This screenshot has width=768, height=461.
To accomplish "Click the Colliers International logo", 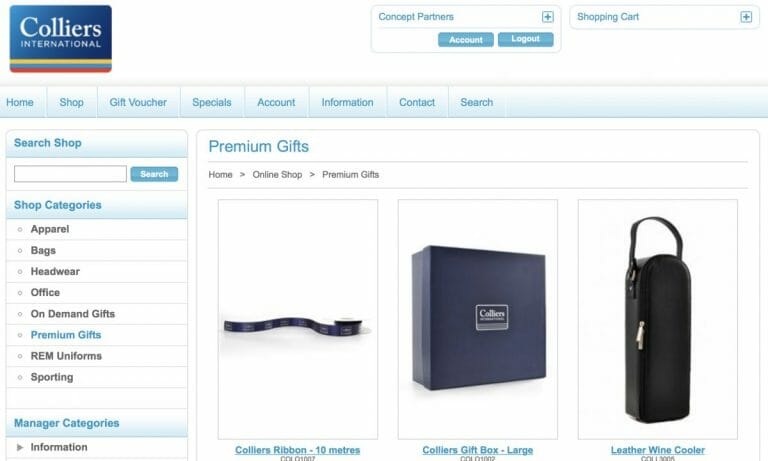I will pyautogui.click(x=61, y=39).
